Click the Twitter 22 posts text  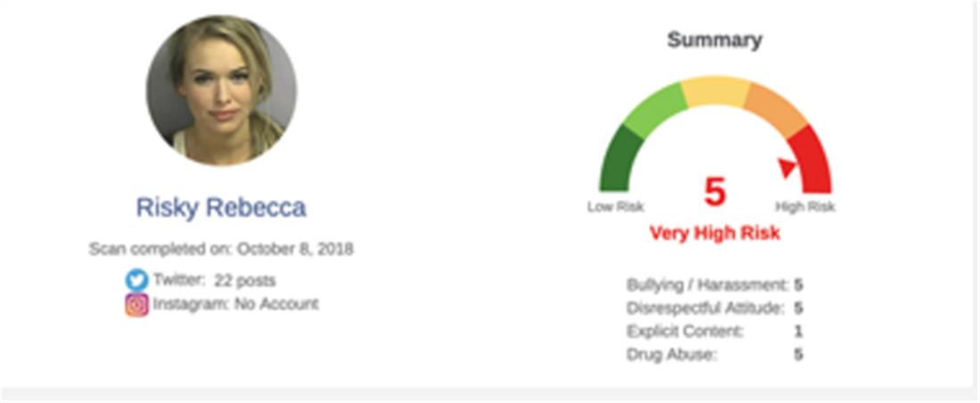214,280
